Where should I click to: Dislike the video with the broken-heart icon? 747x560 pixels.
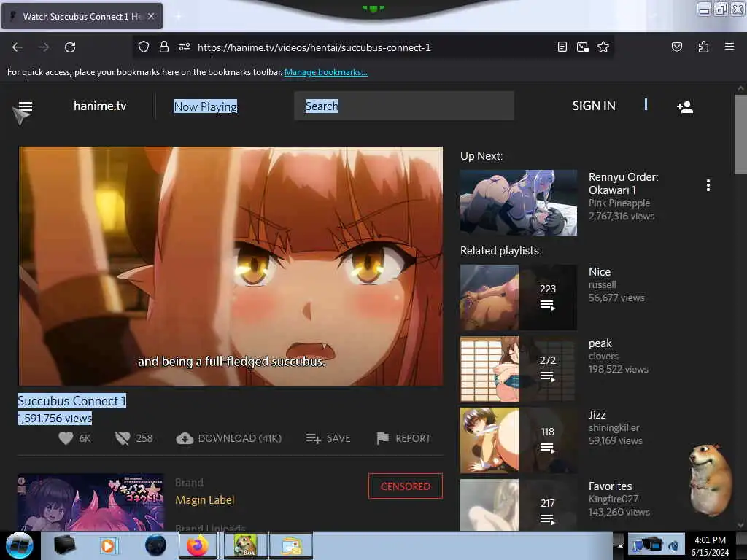123,438
